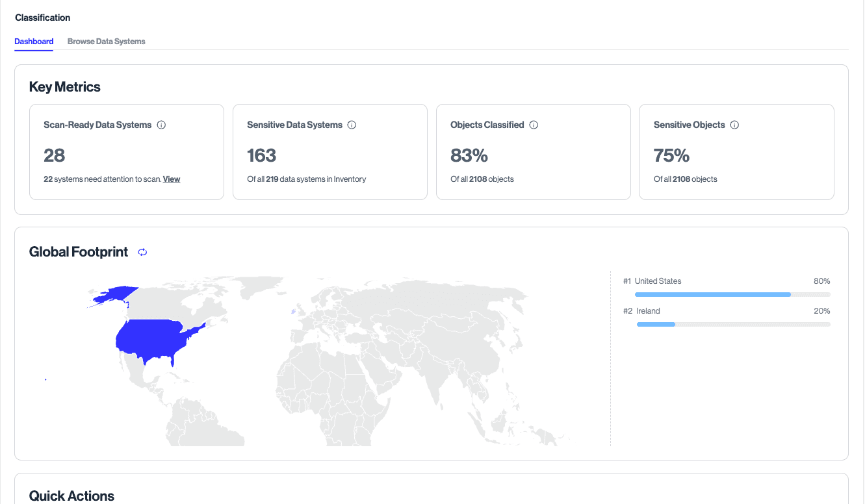Click info icon beside Sensitive Data Systems
Screen dimensions: 865x504
point(352,125)
